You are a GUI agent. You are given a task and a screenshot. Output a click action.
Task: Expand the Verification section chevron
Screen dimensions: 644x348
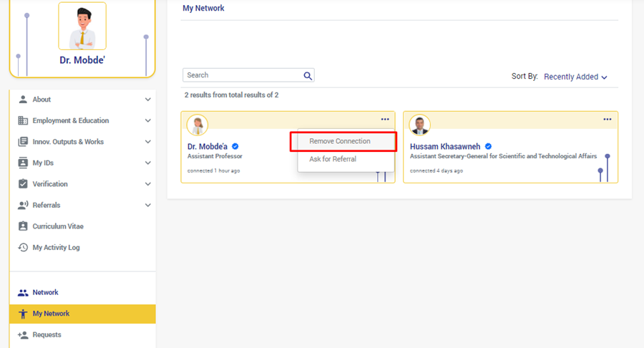[147, 184]
